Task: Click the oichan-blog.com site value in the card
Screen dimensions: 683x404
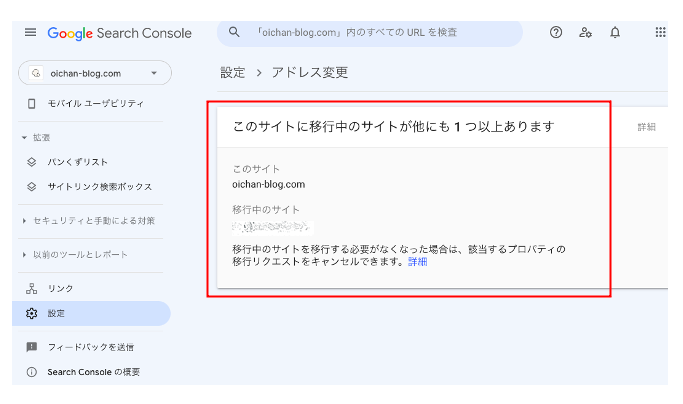Action: pyautogui.click(x=268, y=184)
